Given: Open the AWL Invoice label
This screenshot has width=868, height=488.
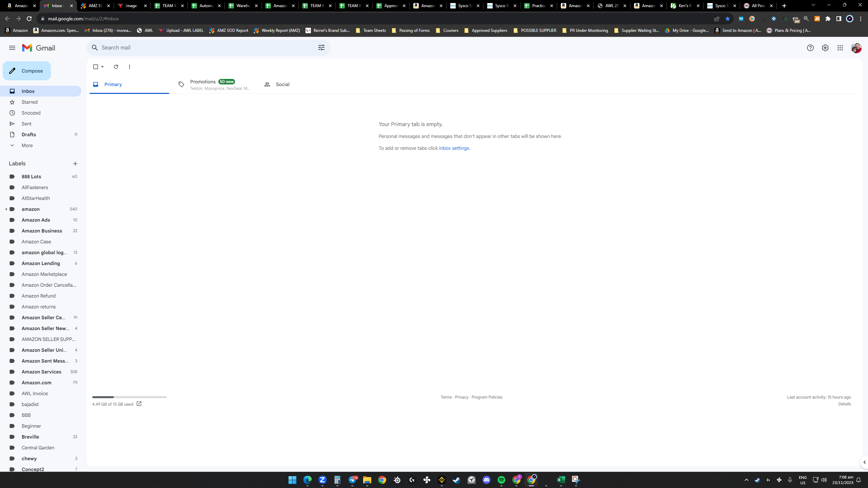Looking at the screenshot, I should 41,393.
